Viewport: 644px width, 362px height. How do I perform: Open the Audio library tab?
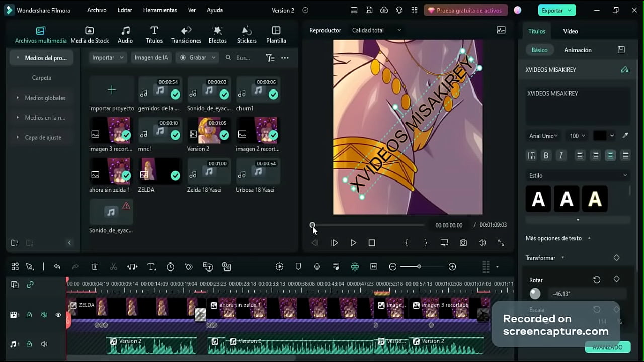[x=125, y=35]
